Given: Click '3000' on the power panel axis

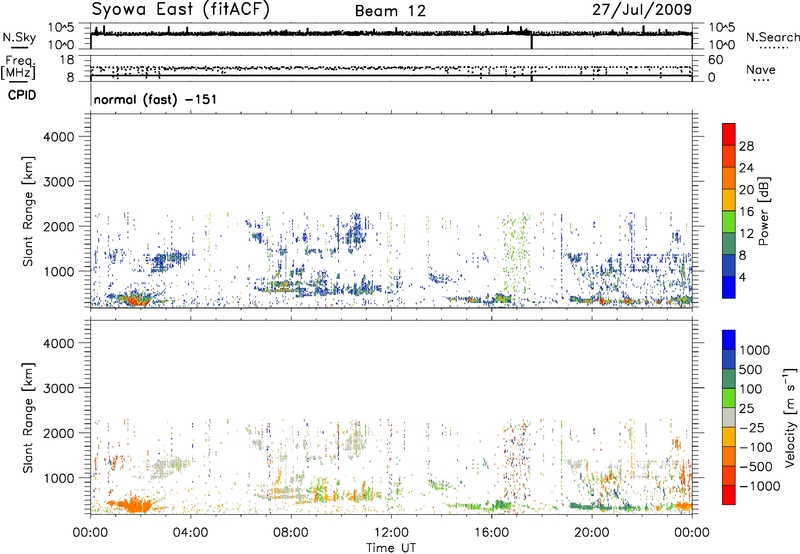Looking at the screenshot, I should (x=58, y=182).
